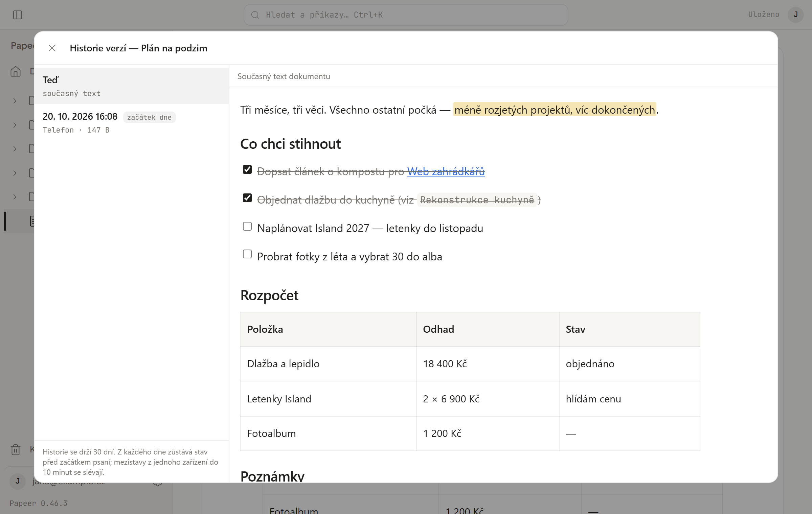Check off the Dopsat článek o kompostu task
Viewport: 812px width, 514px height.
[x=247, y=169]
